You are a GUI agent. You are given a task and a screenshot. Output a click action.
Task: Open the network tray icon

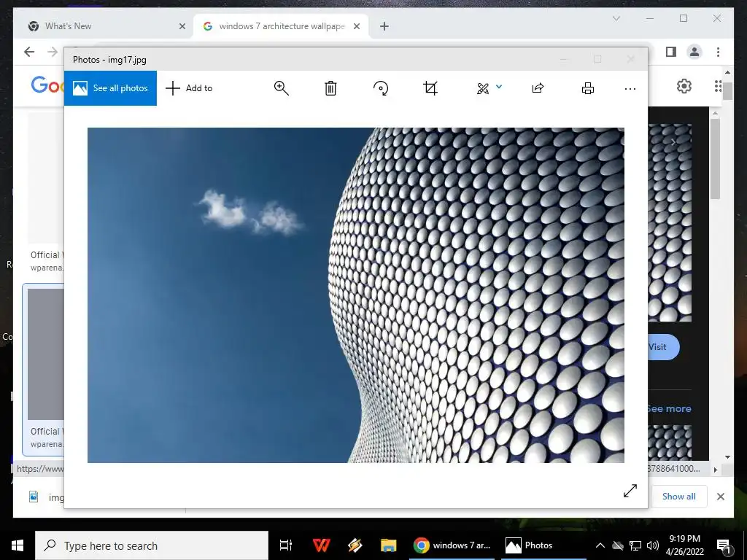pyautogui.click(x=635, y=545)
